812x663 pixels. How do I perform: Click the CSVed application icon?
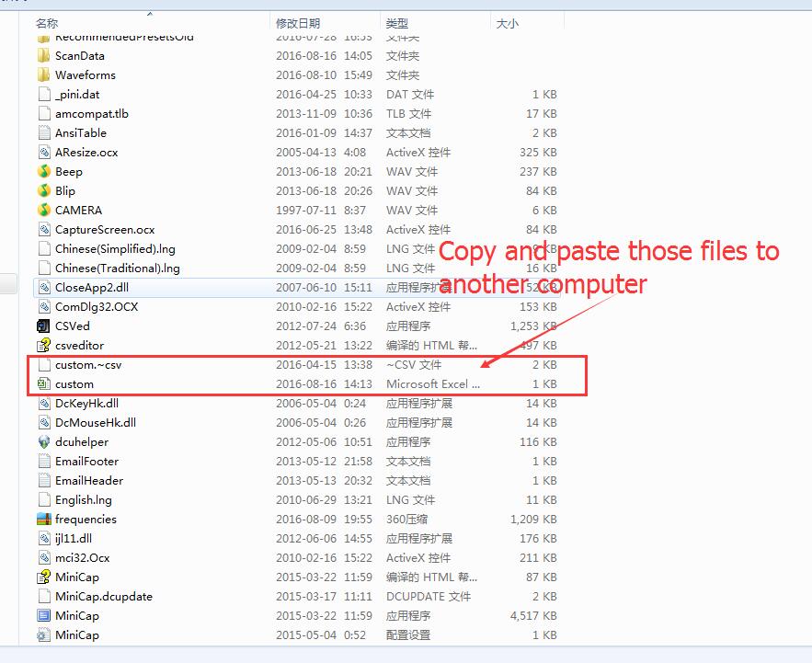point(43,326)
